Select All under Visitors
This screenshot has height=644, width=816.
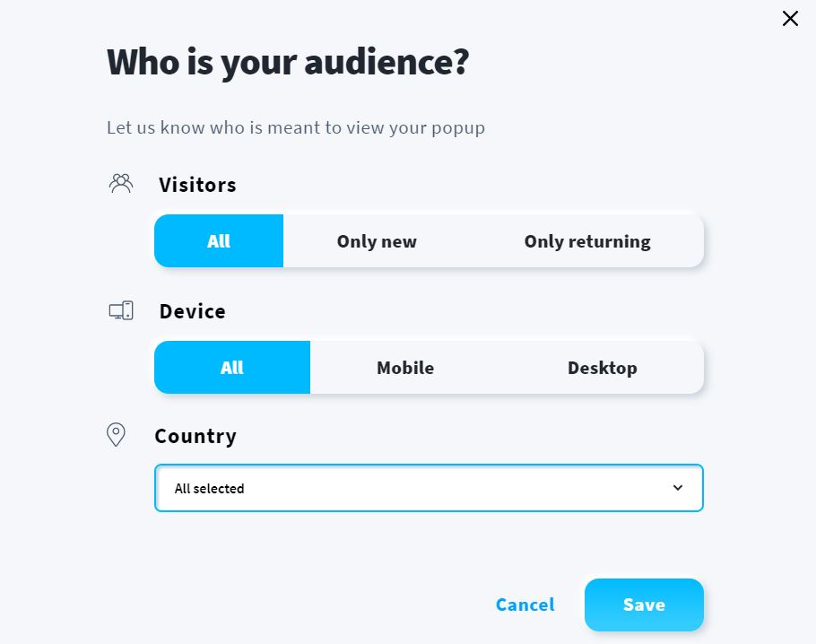219,241
